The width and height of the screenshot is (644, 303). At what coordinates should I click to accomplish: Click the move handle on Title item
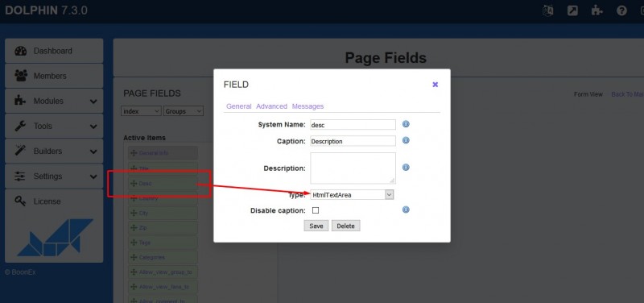click(x=134, y=168)
